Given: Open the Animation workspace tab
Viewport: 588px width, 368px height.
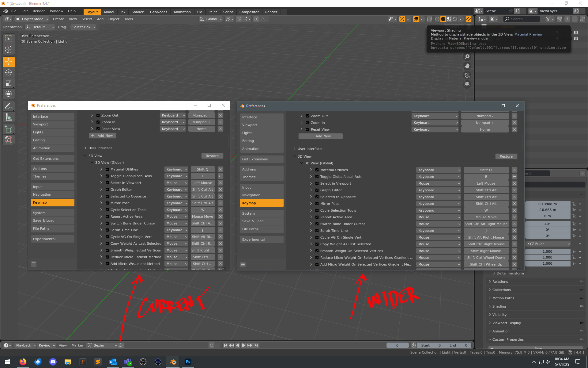Looking at the screenshot, I should pyautogui.click(x=182, y=12).
